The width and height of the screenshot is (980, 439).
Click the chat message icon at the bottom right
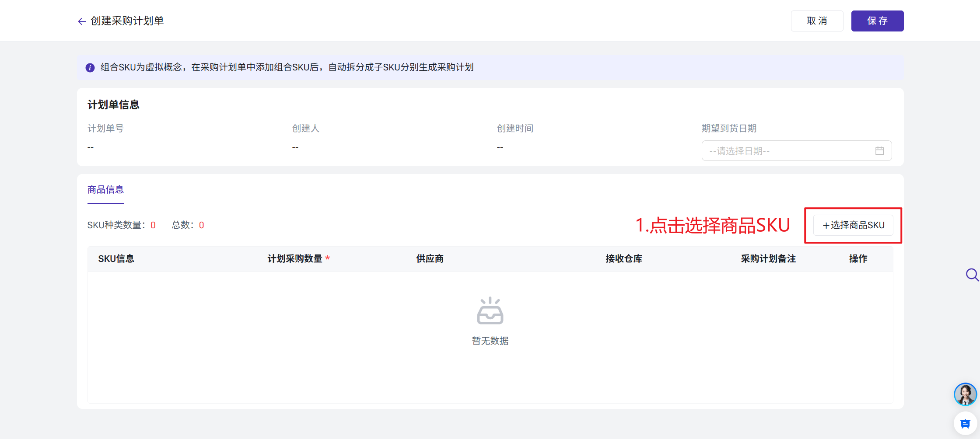(x=965, y=424)
